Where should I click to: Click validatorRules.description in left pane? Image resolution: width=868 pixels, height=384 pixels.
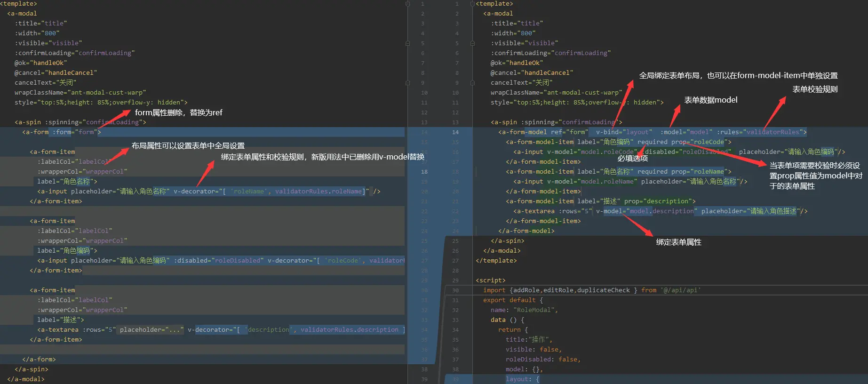point(350,330)
